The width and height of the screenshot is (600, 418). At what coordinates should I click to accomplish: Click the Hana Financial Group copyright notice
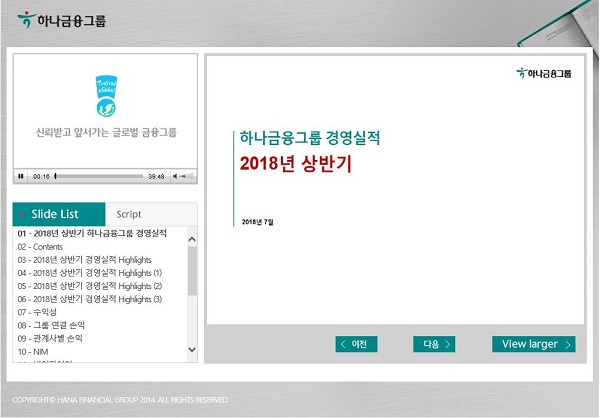pyautogui.click(x=120, y=400)
